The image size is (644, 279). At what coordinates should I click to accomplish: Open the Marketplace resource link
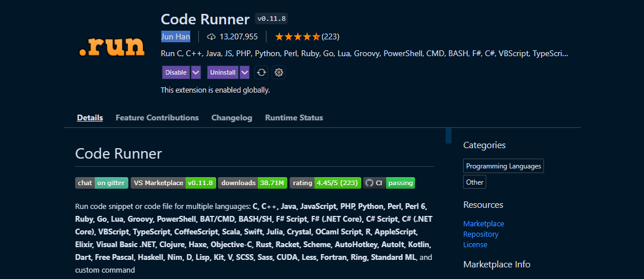[x=483, y=224]
